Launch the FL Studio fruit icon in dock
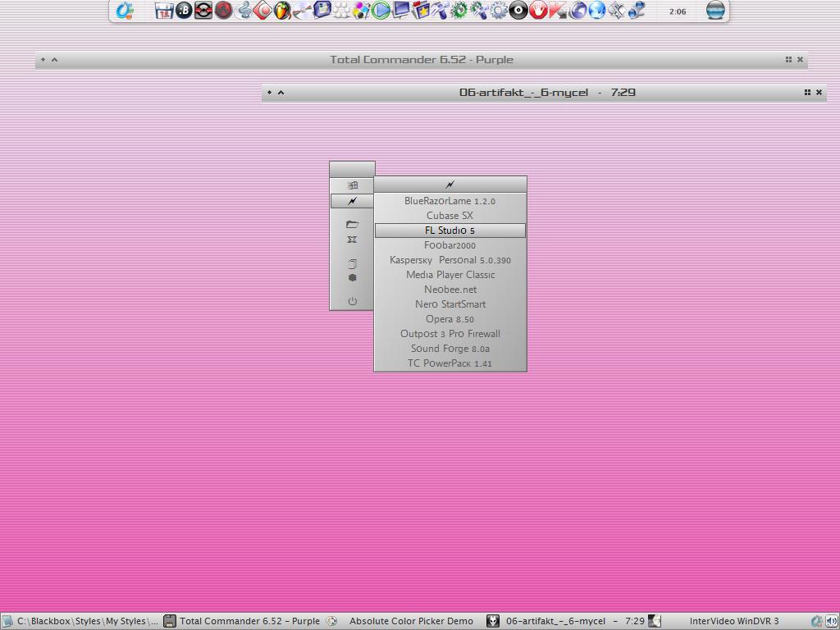This screenshot has height=630, width=840. (x=282, y=10)
